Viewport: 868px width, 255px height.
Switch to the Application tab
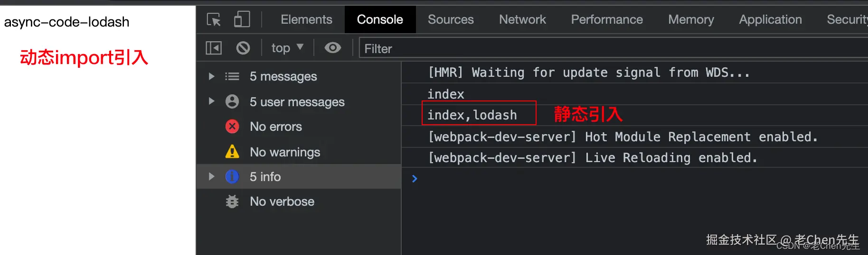[x=770, y=19]
